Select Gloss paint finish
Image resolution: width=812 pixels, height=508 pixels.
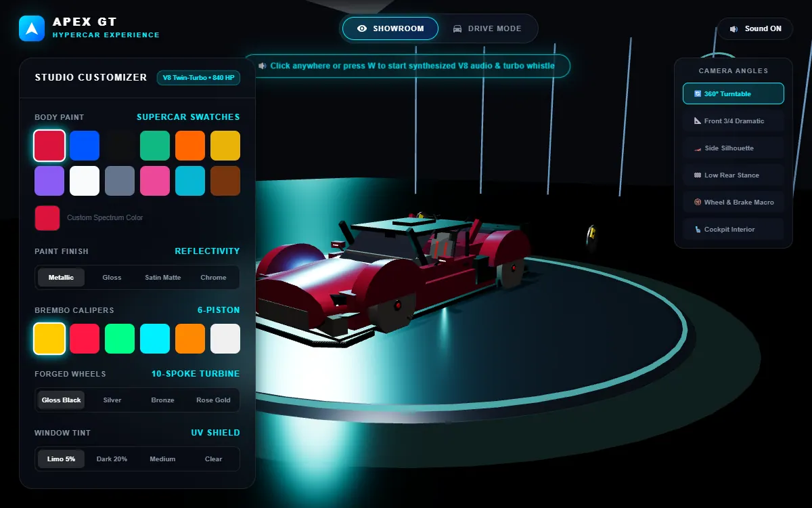click(112, 277)
